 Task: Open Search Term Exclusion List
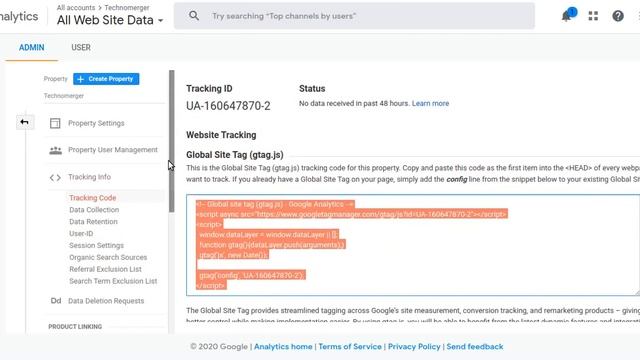[x=113, y=281]
